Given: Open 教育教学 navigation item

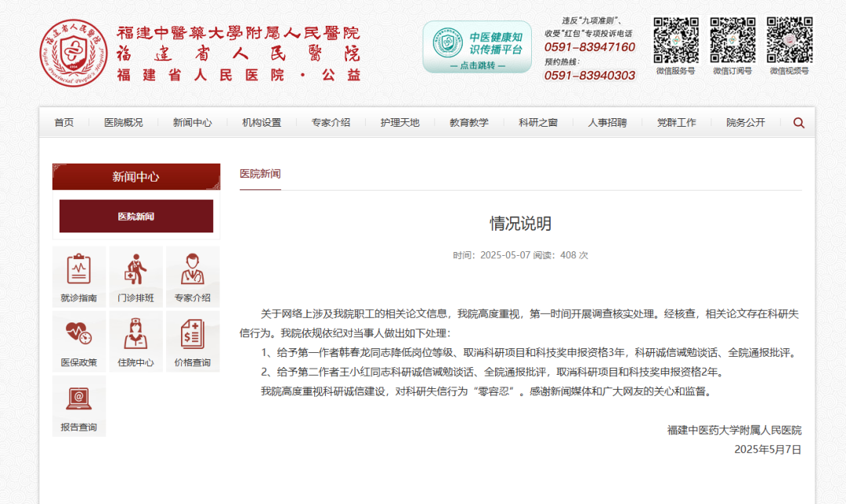Looking at the screenshot, I should coord(469,122).
